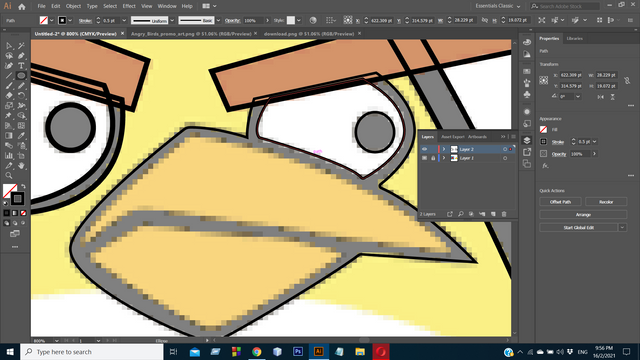The image size is (640, 360).
Task: Open Window menu
Action: coord(167,6)
